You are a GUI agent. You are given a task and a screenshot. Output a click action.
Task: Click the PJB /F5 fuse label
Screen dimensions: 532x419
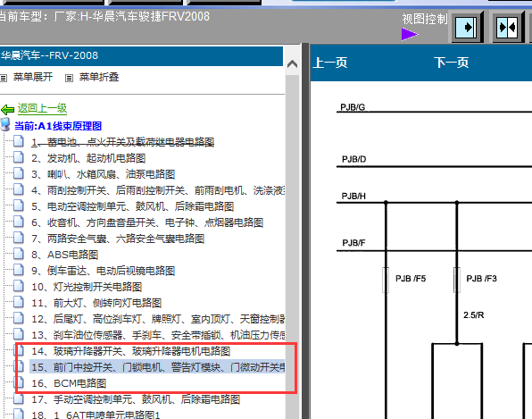tap(411, 279)
